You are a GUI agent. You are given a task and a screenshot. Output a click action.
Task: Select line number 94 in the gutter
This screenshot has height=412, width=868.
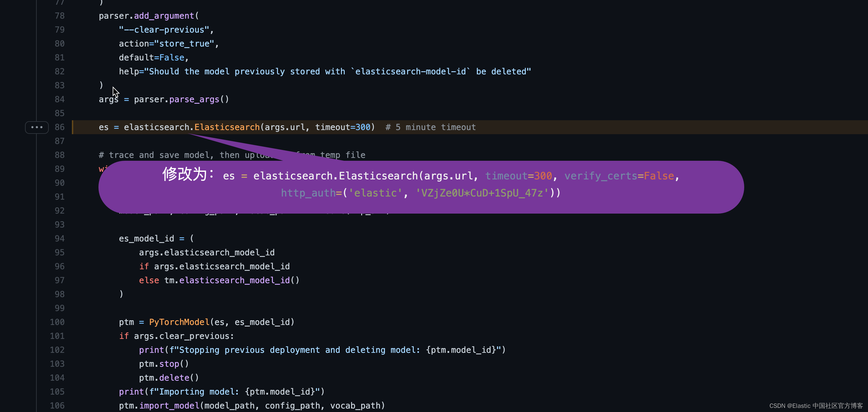(60, 239)
